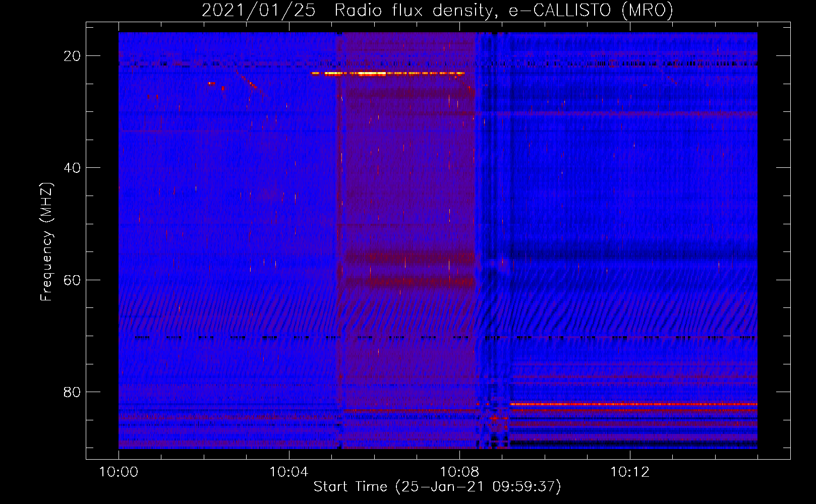Click the 10:04 time tick label
The width and height of the screenshot is (816, 504).
pos(289,472)
